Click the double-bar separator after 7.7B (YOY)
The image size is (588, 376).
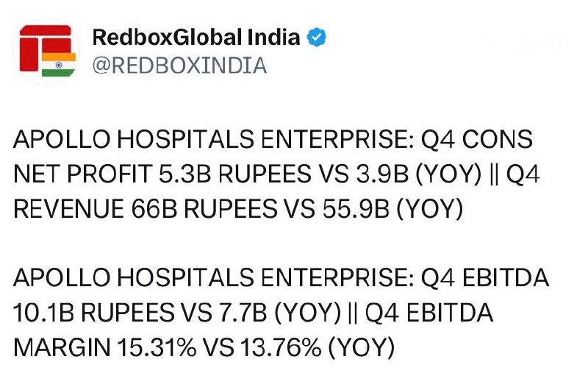353,313
